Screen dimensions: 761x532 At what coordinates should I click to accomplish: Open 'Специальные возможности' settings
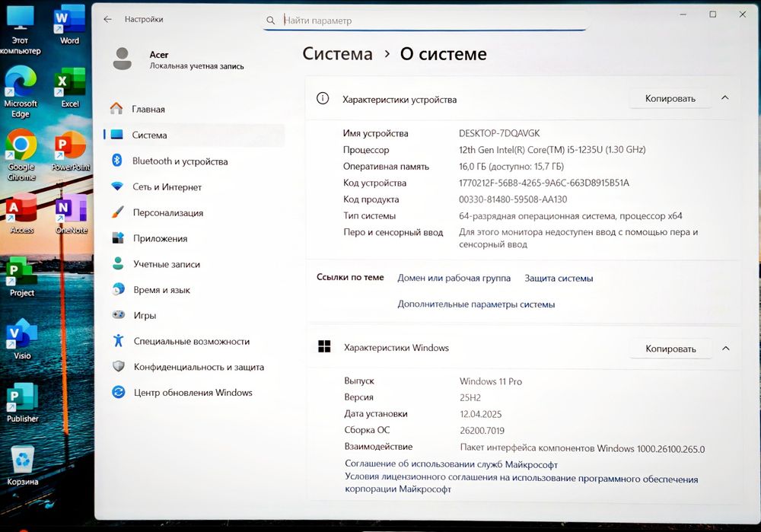[x=194, y=341]
